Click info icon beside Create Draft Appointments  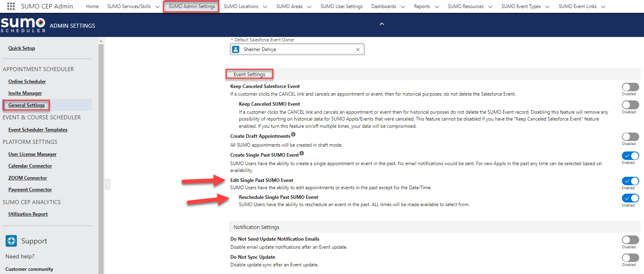(x=293, y=135)
